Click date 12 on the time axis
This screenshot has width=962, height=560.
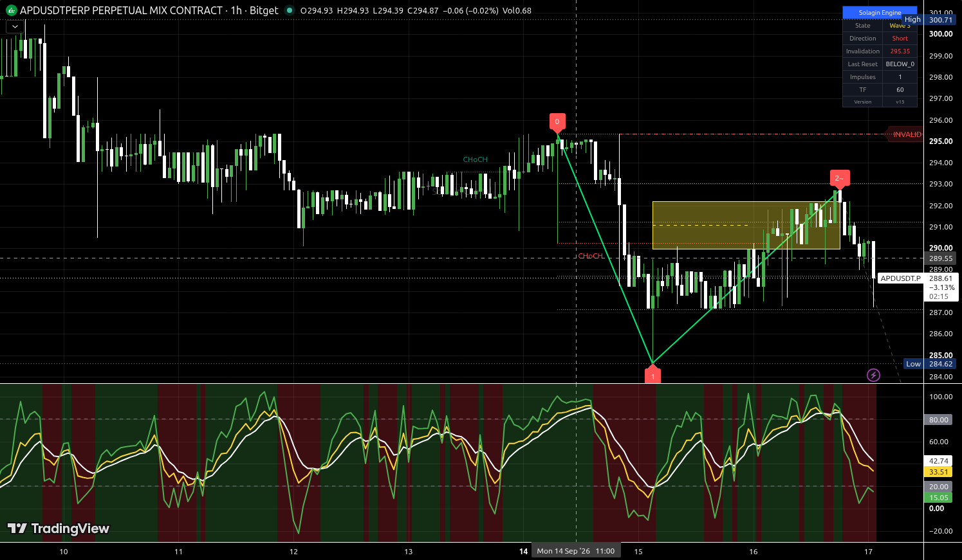coord(293,551)
